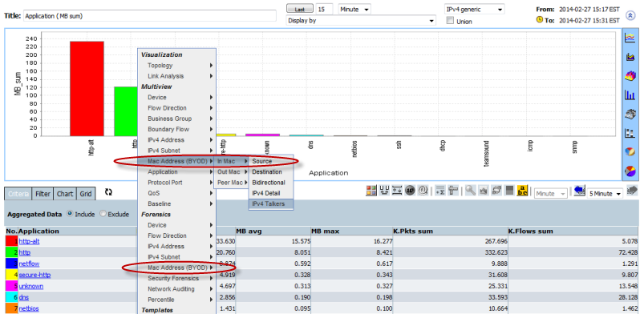Select the Include radio button

click(70, 214)
